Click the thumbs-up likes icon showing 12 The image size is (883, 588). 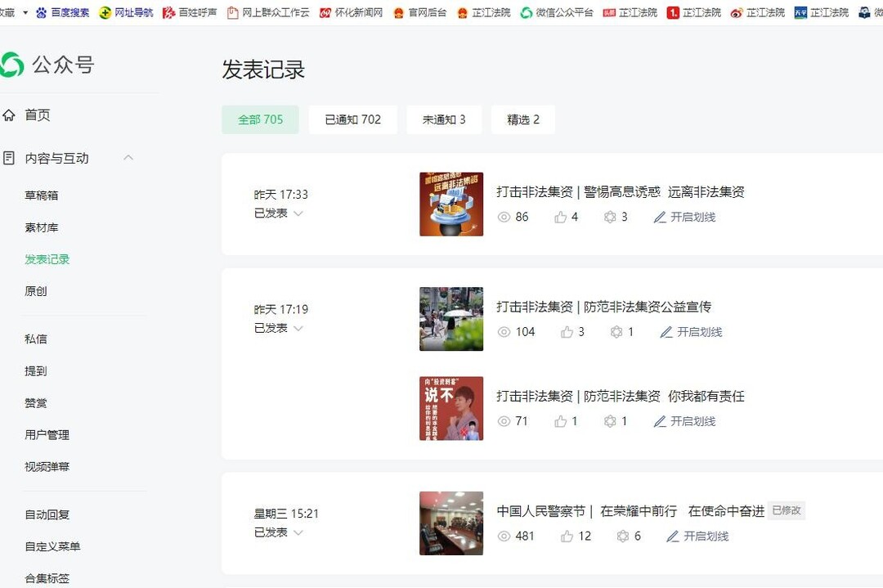[x=567, y=536]
